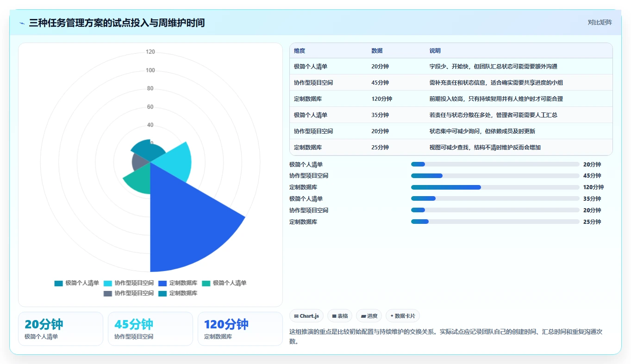Image resolution: width=631 pixels, height=364 pixels.
Task: Click the 40 axis tick label on the chart
Action: point(150,125)
